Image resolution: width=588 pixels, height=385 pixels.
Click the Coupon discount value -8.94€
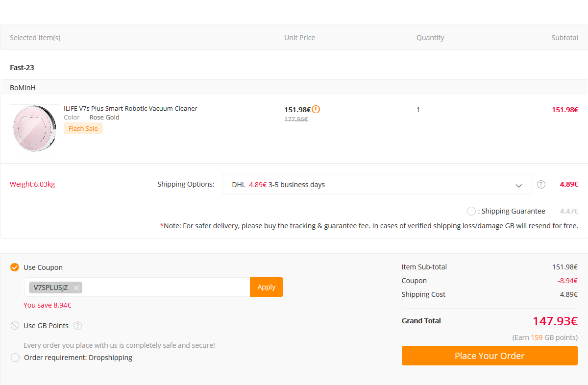[x=567, y=281]
